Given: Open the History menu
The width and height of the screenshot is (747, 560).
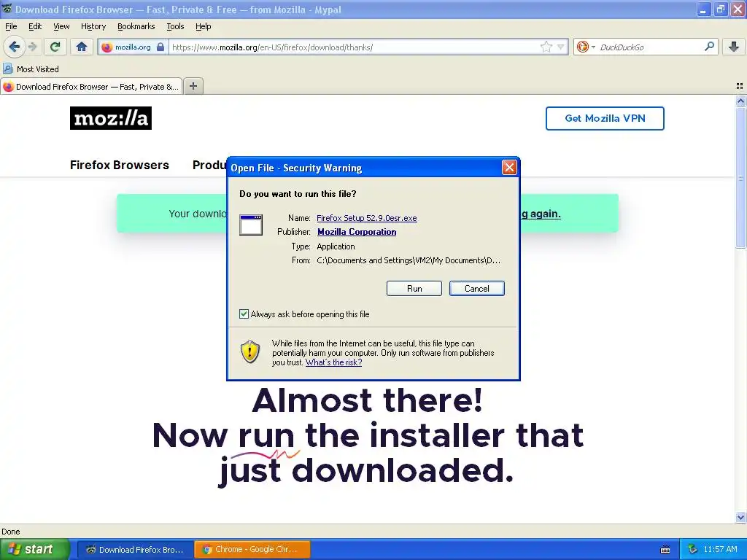Looking at the screenshot, I should point(93,26).
